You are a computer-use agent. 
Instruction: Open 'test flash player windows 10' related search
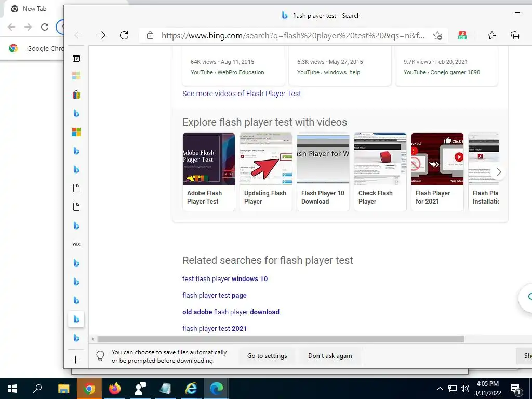point(225,279)
